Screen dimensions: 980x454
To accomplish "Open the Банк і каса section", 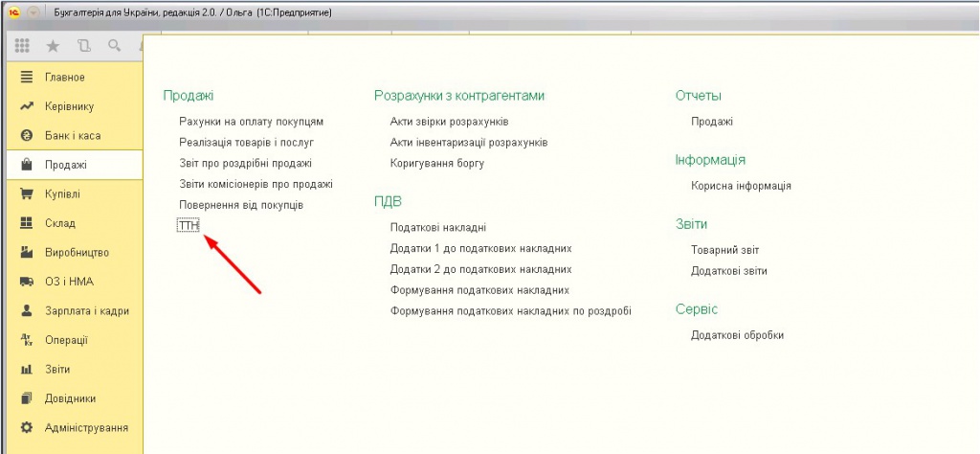I will (75, 136).
